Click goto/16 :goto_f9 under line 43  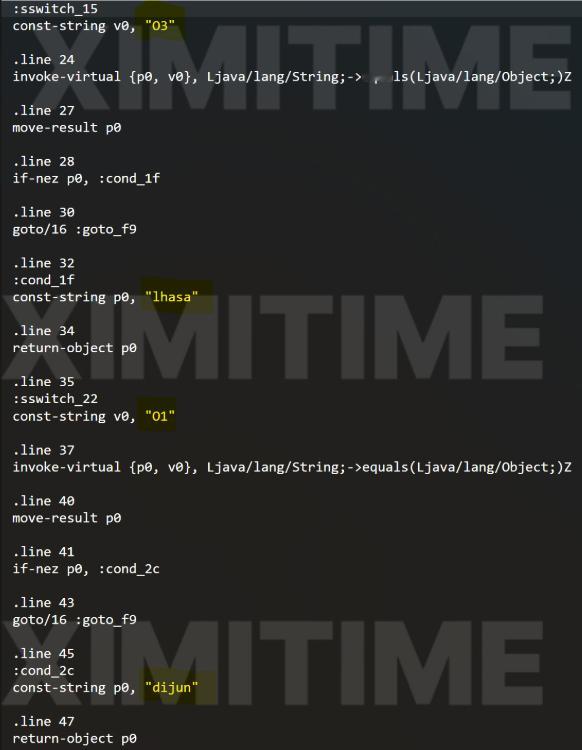tap(75, 619)
